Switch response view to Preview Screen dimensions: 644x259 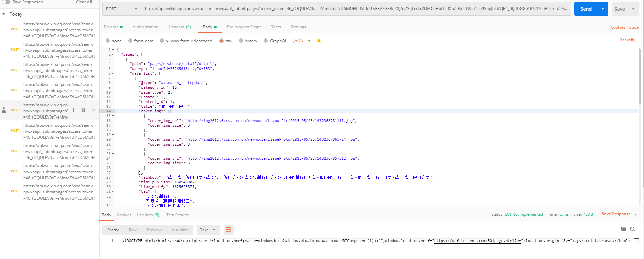pos(154,230)
